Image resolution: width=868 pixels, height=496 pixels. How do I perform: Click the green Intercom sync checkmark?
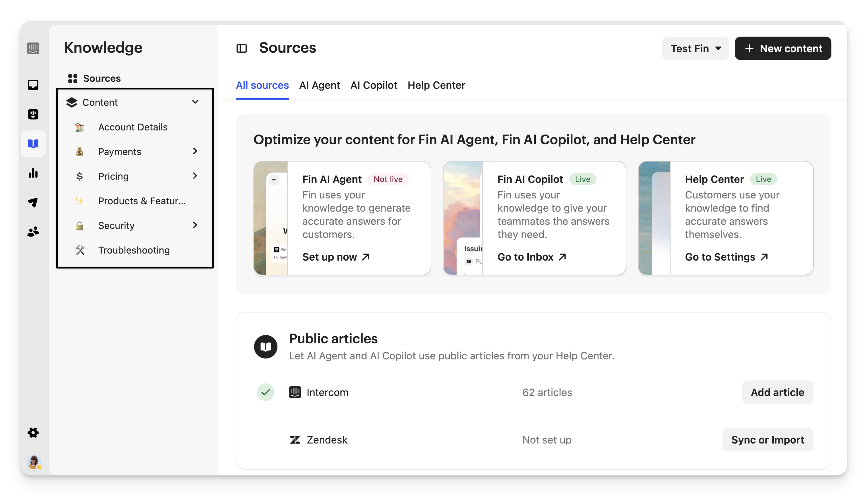point(265,392)
